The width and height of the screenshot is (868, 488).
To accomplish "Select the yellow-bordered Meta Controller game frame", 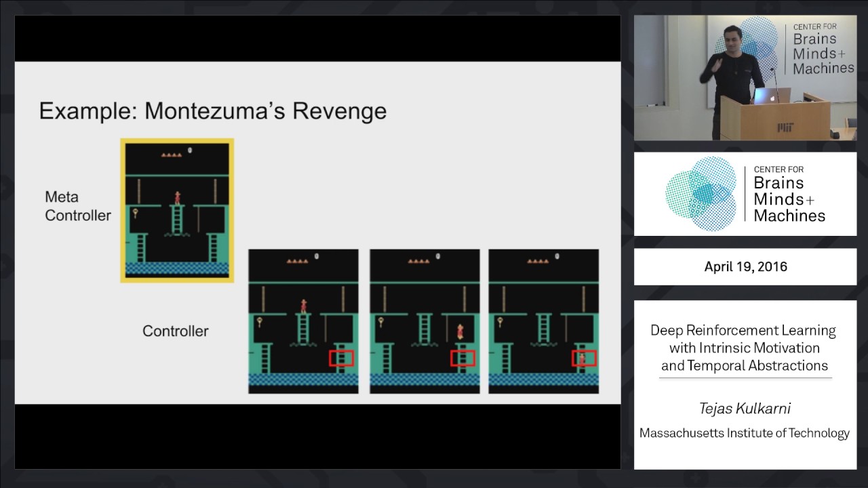I will click(177, 210).
